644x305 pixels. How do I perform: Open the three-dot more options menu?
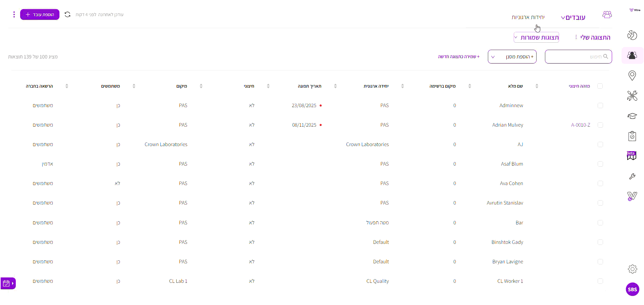(14, 14)
